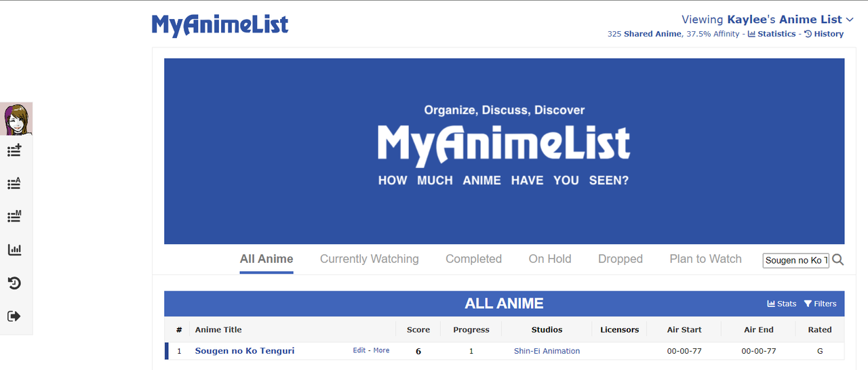Viewport: 868px width, 370px height.
Task: Click the score value 6
Action: point(418,351)
